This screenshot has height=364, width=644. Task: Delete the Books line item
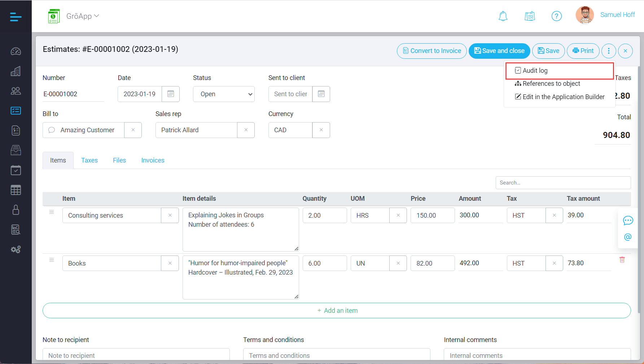pyautogui.click(x=622, y=260)
